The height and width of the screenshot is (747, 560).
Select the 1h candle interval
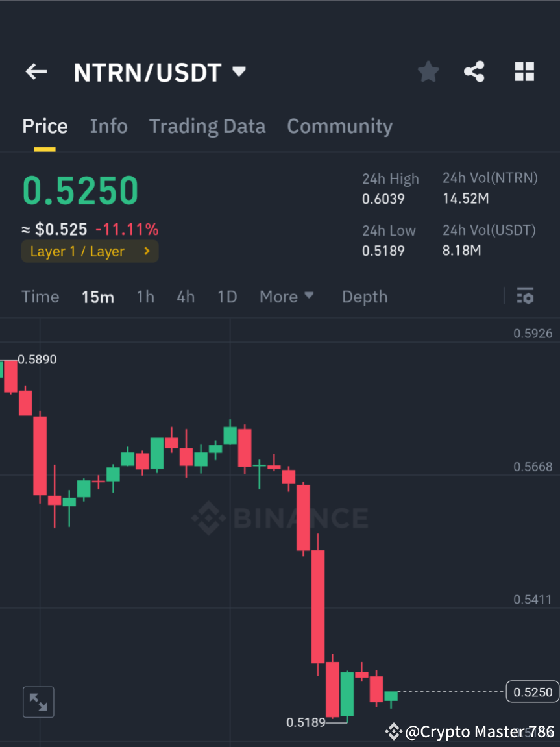145,297
